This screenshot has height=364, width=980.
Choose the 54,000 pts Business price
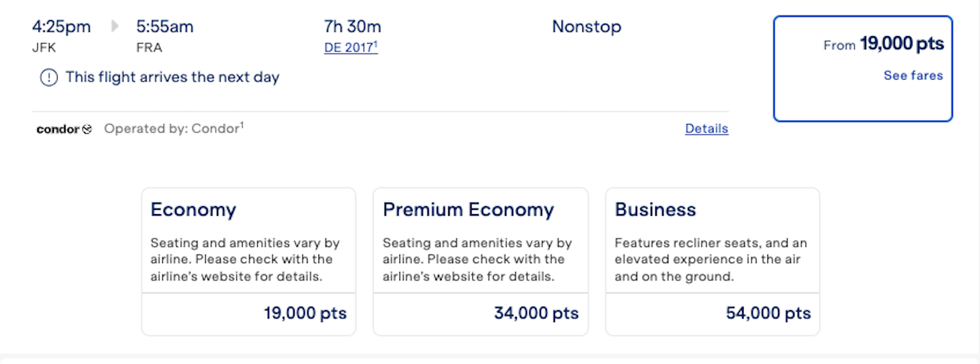coord(768,313)
